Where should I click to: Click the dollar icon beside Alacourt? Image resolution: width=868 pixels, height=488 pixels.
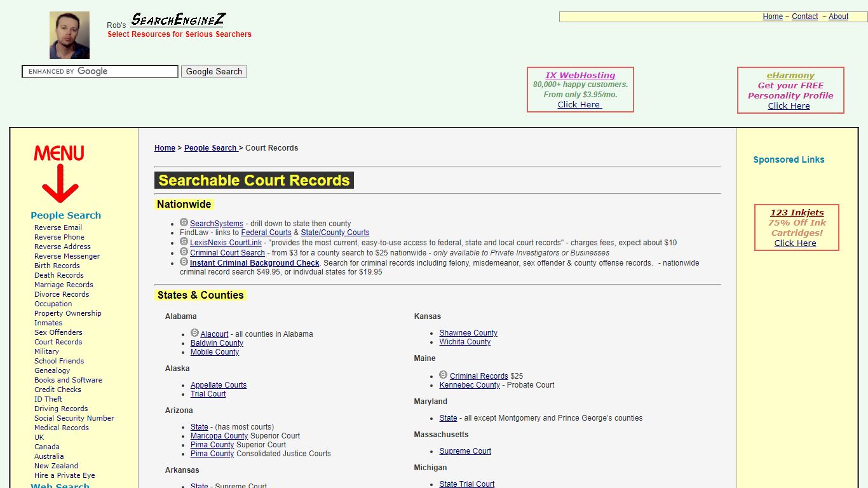pyautogui.click(x=194, y=333)
